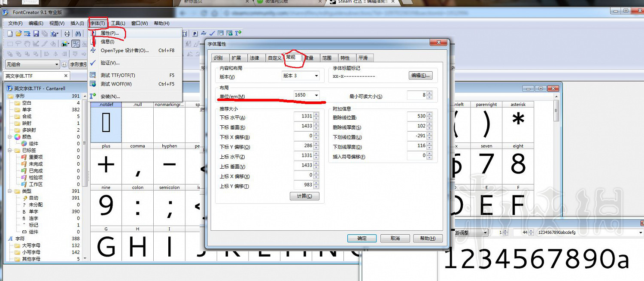
Task: Switch to the 平滑 tab
Action: [364, 57]
